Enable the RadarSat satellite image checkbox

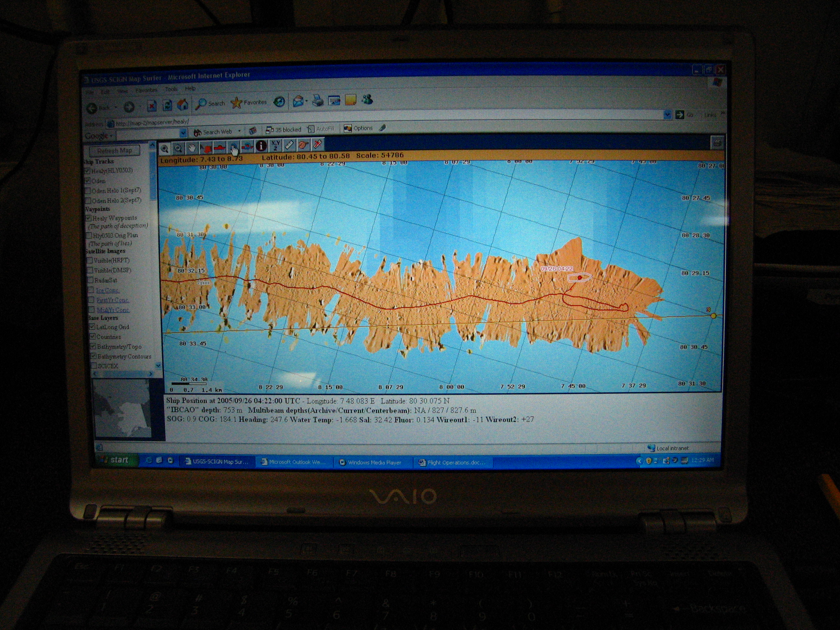click(x=90, y=280)
